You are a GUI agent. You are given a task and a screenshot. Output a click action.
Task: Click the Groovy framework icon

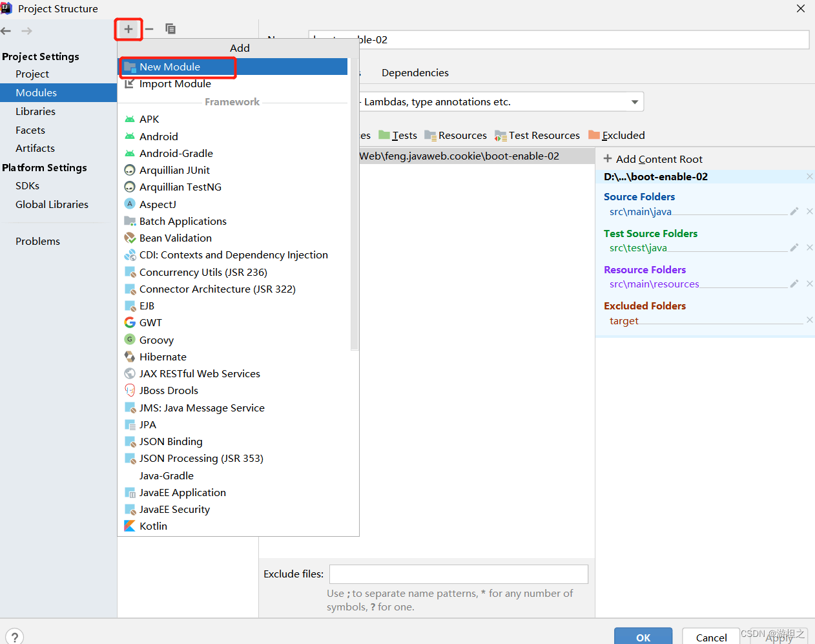click(130, 340)
